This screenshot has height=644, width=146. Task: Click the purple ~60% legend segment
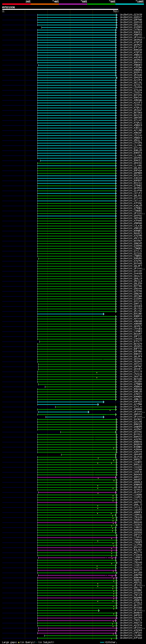pos(73,4)
